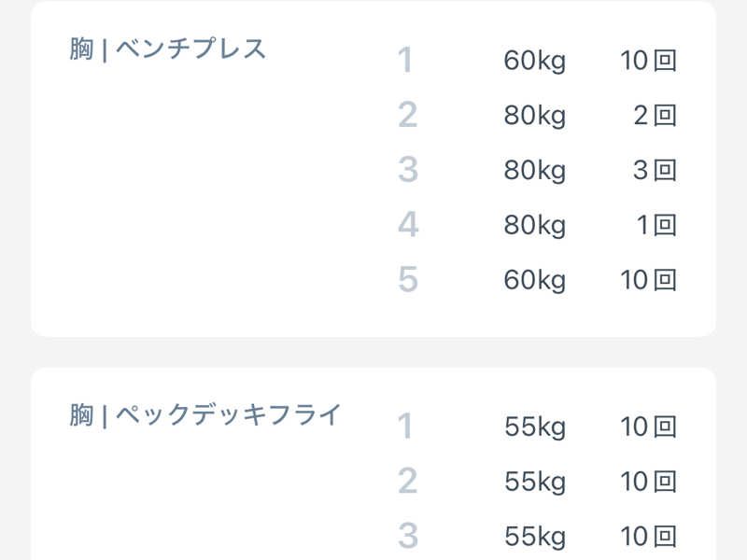Tap set number 2 of ベンチプレス

(407, 116)
